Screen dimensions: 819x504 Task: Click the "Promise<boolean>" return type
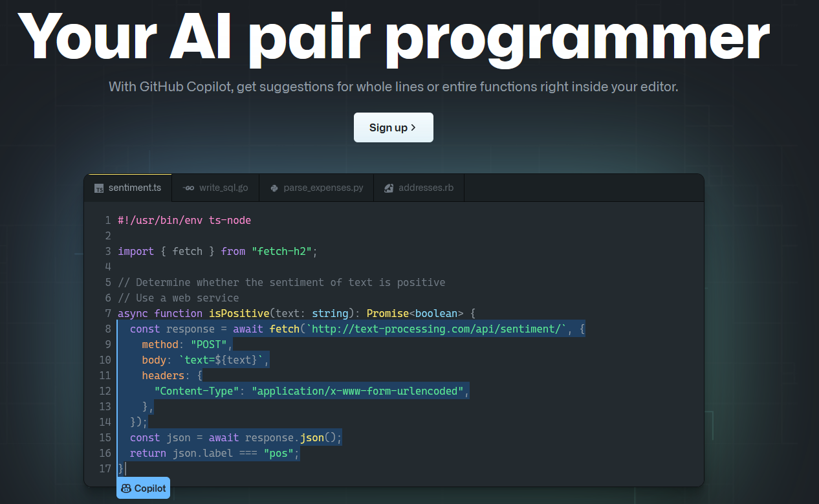(x=415, y=313)
